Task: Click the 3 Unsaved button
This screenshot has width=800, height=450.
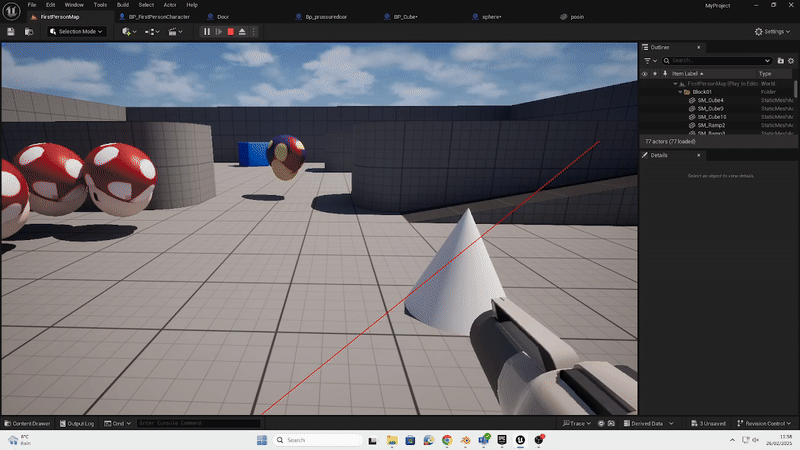Action: coord(708,423)
